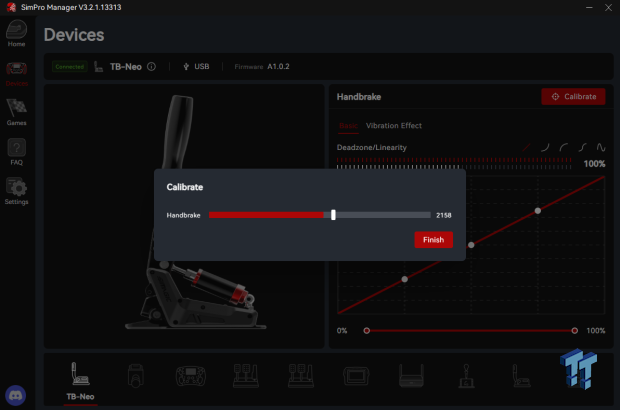Click the Connected status badge
The height and width of the screenshot is (410, 620).
pyautogui.click(x=70, y=66)
